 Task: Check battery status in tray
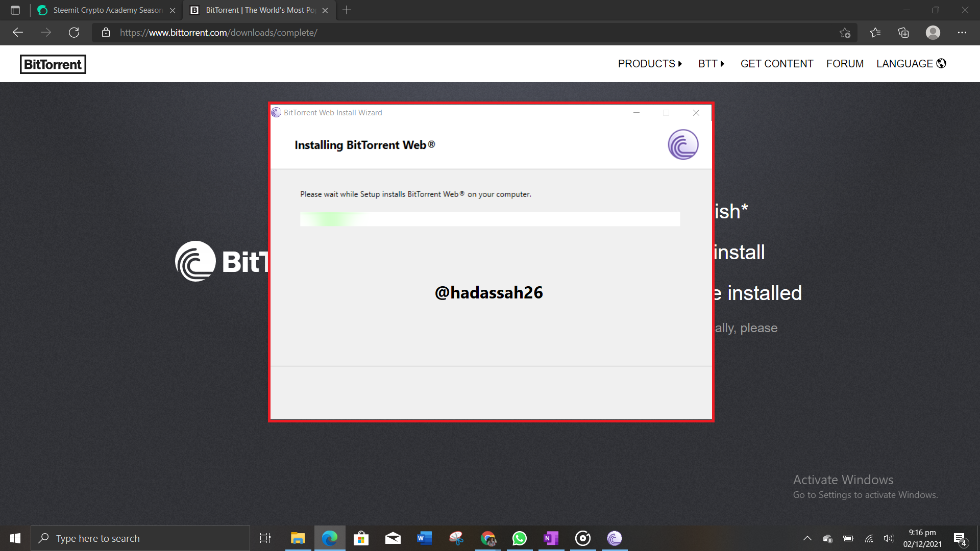point(848,538)
